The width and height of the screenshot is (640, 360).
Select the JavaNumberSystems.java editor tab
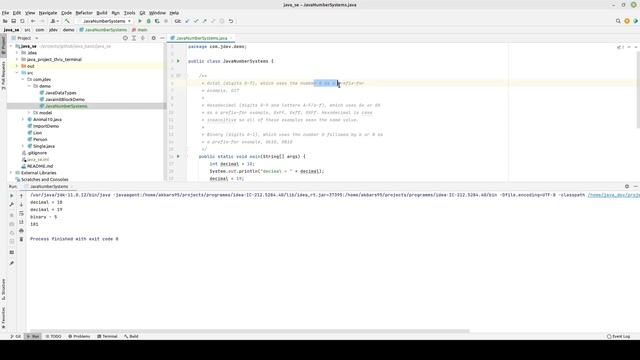tap(201, 38)
